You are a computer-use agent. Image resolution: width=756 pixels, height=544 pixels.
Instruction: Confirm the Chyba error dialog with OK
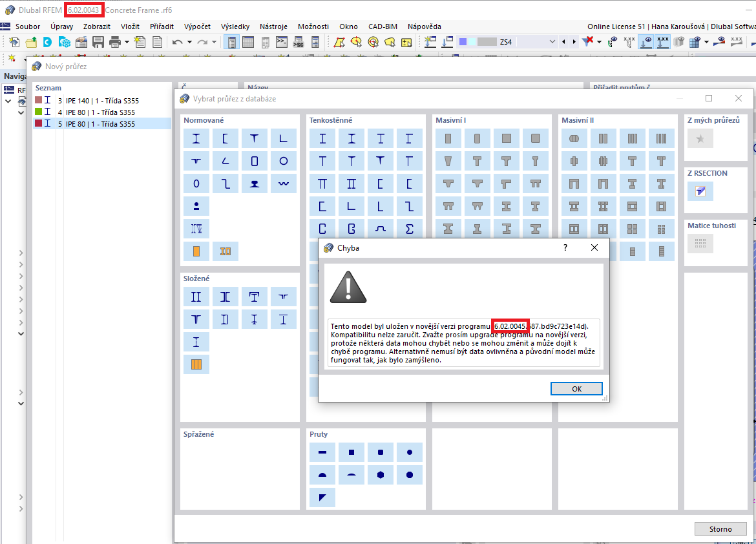point(576,389)
